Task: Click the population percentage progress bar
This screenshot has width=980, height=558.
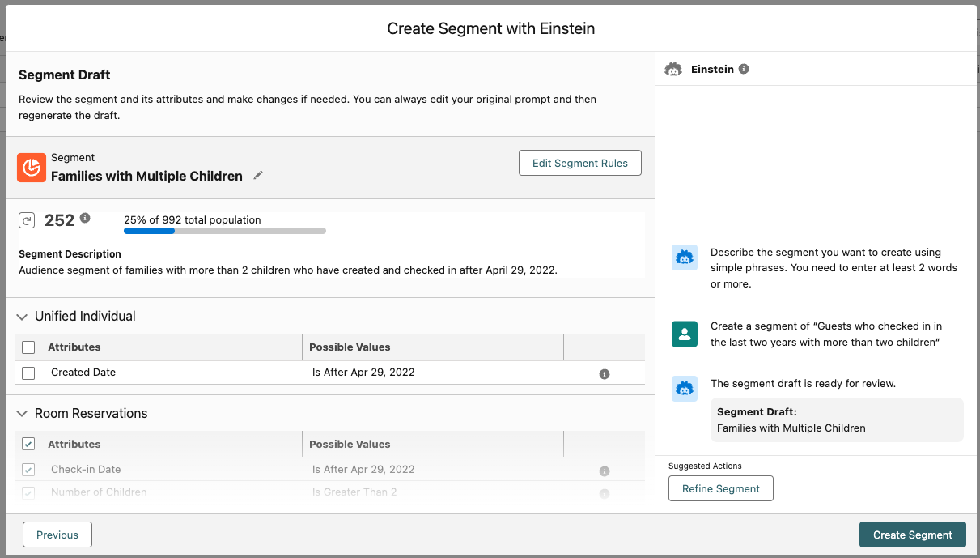Action: [224, 231]
